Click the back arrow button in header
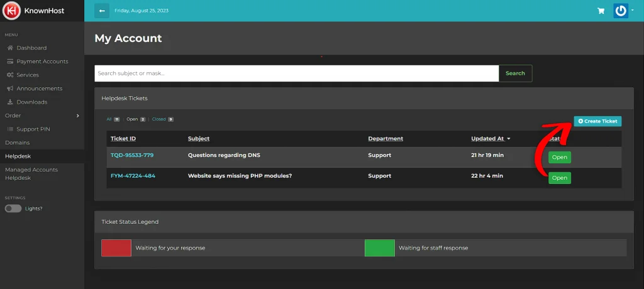 coord(101,11)
